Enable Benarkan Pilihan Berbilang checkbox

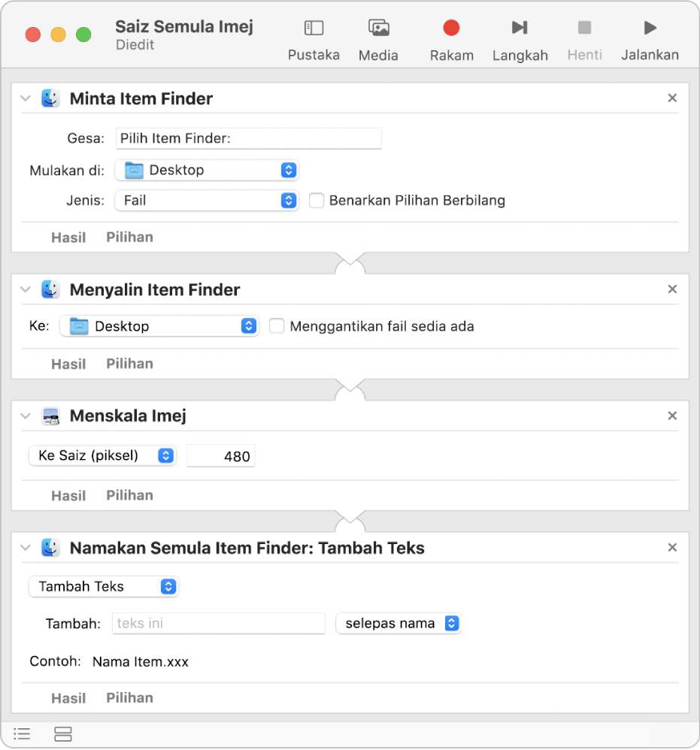[x=317, y=201]
